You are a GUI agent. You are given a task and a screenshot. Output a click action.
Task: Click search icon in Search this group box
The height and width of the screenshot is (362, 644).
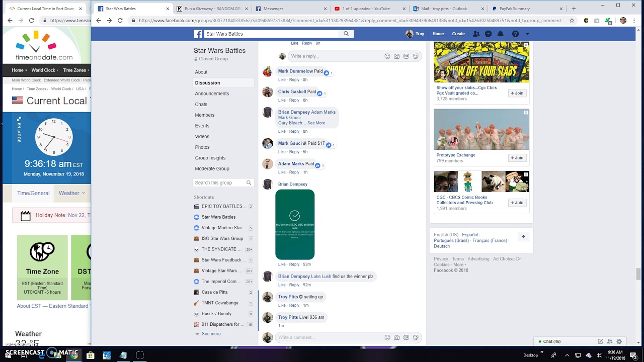[x=249, y=183]
